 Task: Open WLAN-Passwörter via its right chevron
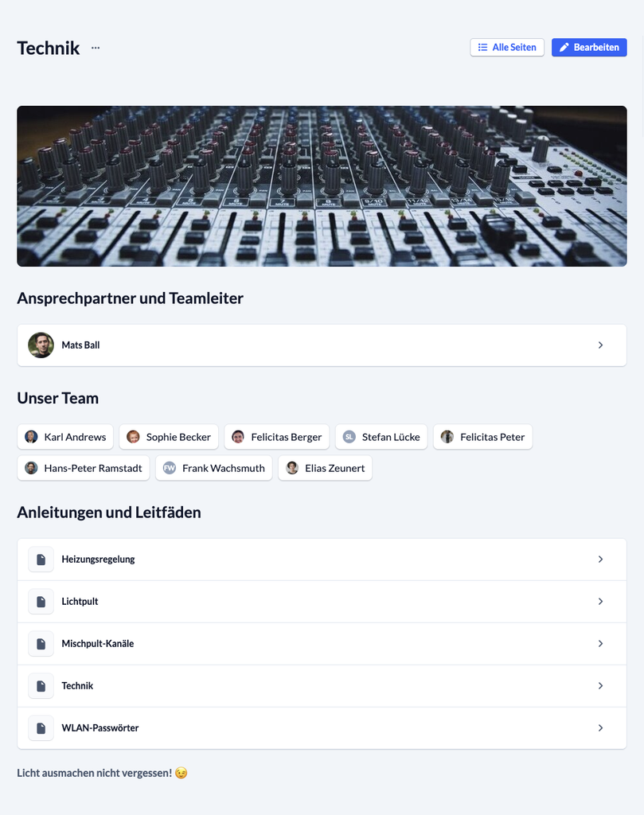[600, 727]
